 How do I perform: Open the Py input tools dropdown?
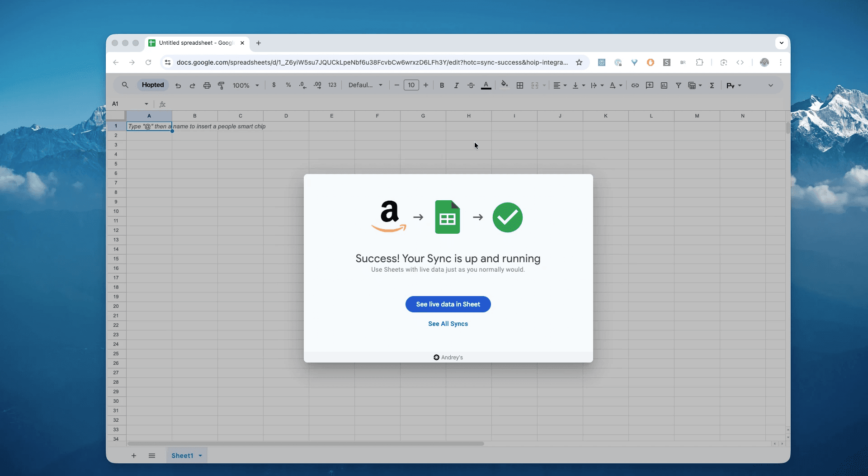point(734,85)
